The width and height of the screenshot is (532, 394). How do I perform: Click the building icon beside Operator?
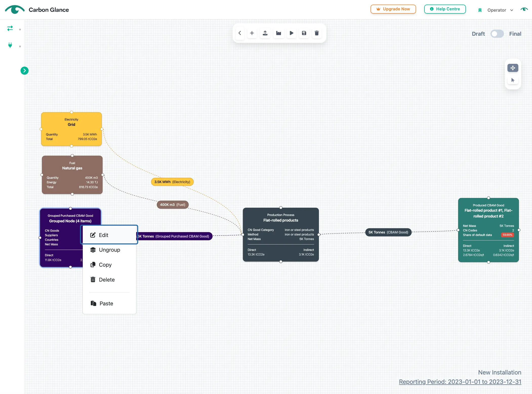coord(480,10)
